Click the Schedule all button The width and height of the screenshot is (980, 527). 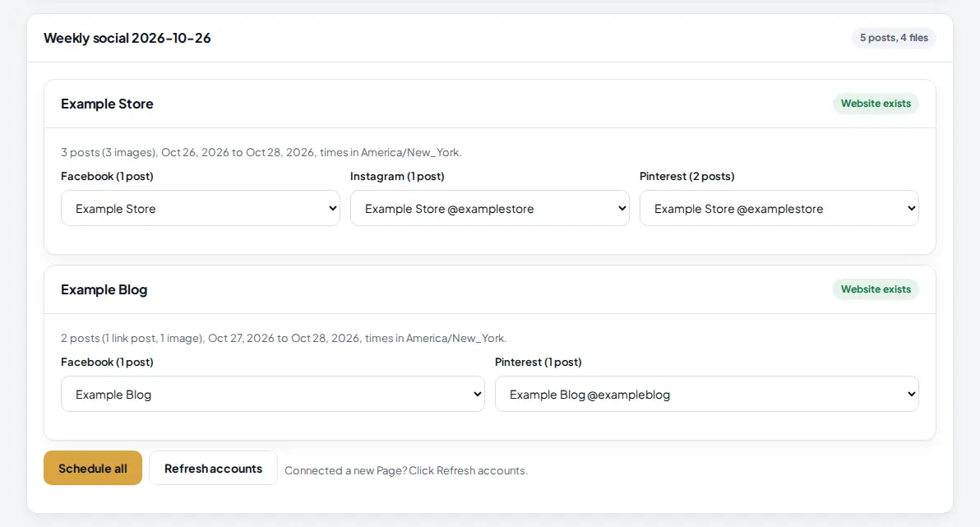coord(93,469)
